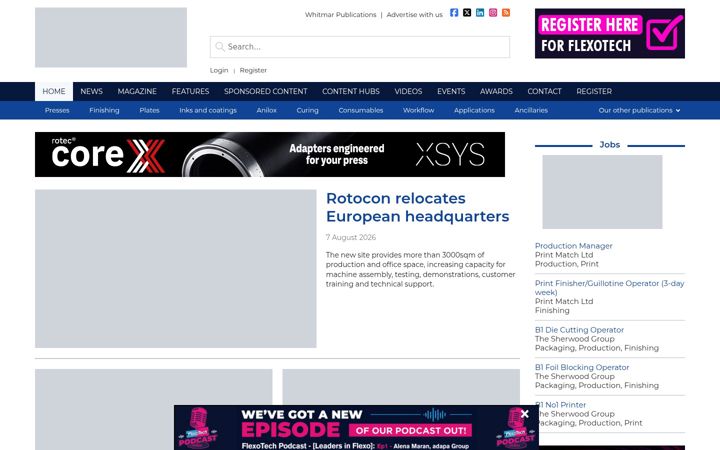Open the VIDEOS menu item

[x=408, y=91]
